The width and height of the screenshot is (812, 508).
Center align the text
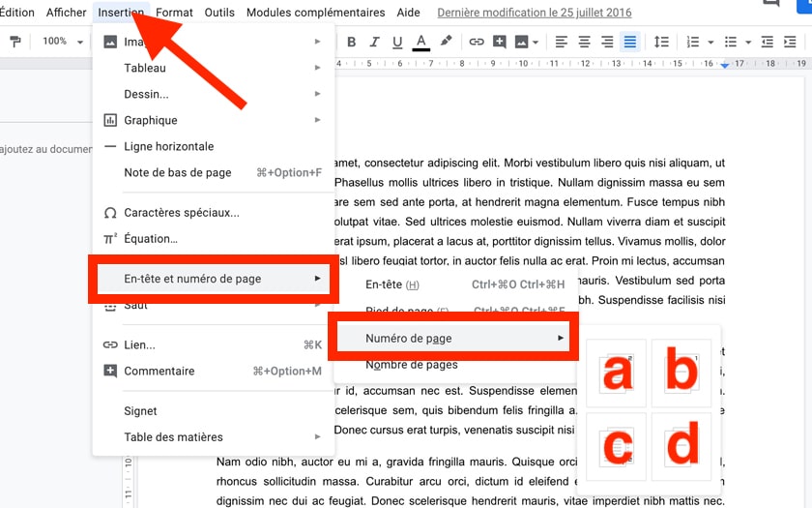point(584,42)
